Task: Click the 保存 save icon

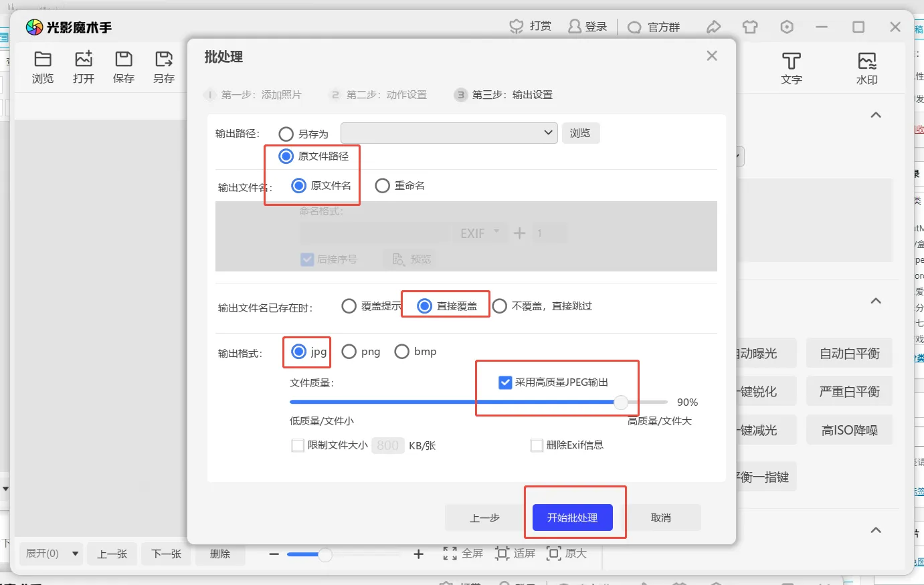Action: point(124,59)
